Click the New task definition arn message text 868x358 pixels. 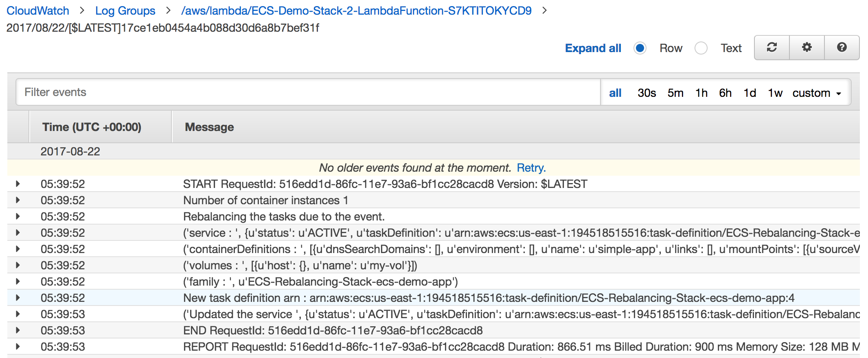(489, 298)
